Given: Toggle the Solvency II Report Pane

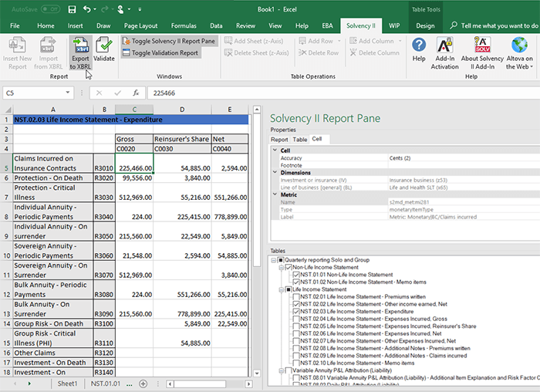Looking at the screenshot, I should pos(167,40).
